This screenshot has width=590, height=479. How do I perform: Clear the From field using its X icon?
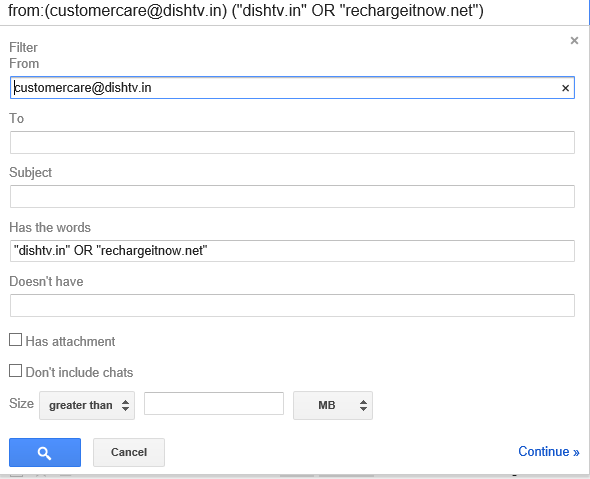click(x=565, y=88)
